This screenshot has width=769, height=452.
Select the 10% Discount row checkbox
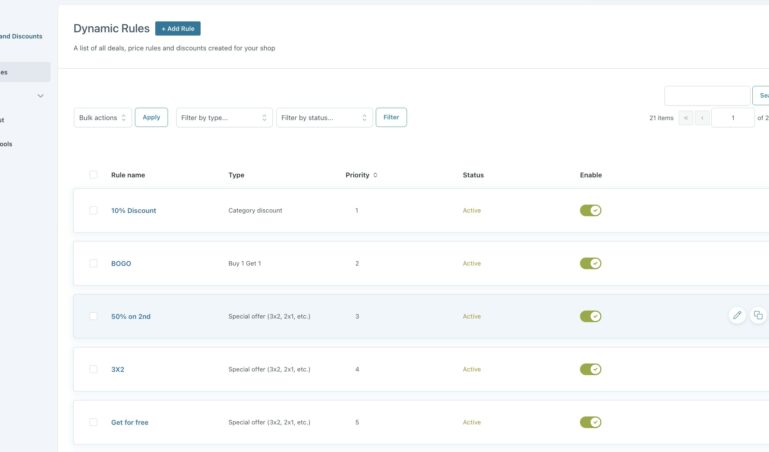click(93, 211)
